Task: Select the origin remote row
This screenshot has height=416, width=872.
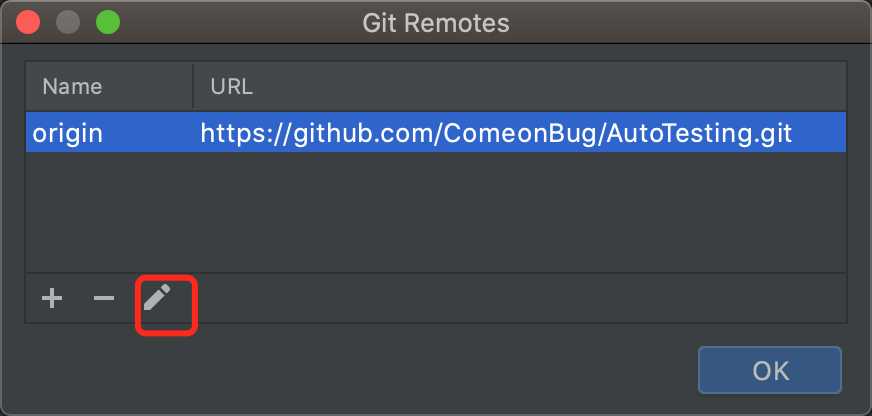Action: (436, 132)
